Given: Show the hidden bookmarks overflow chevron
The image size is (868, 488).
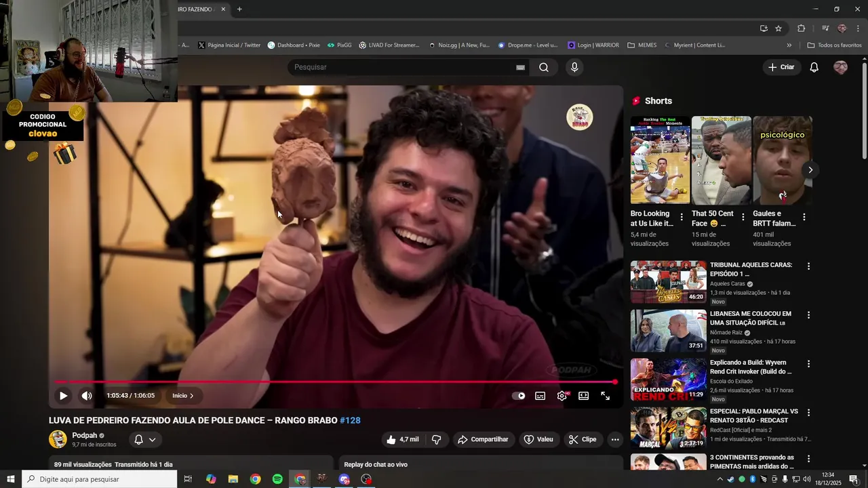Looking at the screenshot, I should (789, 45).
